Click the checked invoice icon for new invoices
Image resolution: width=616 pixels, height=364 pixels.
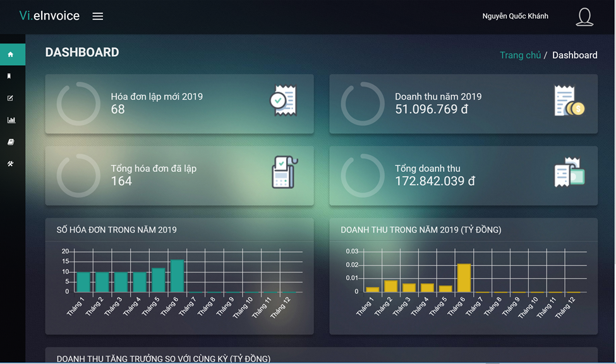pyautogui.click(x=282, y=100)
